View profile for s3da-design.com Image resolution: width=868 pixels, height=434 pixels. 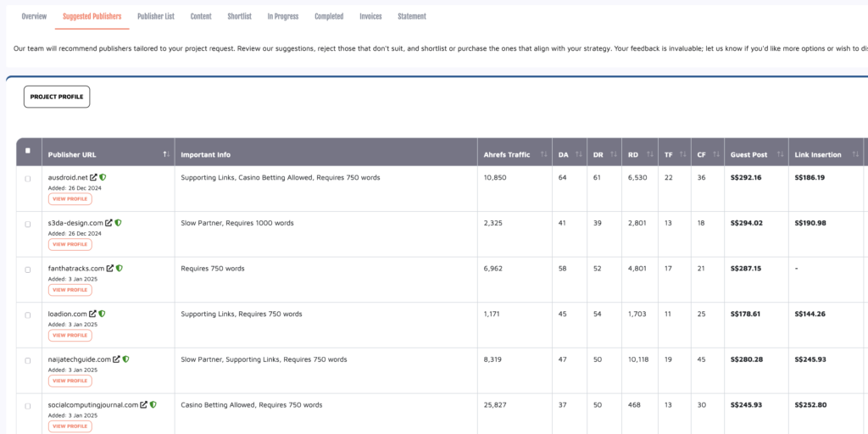70,244
